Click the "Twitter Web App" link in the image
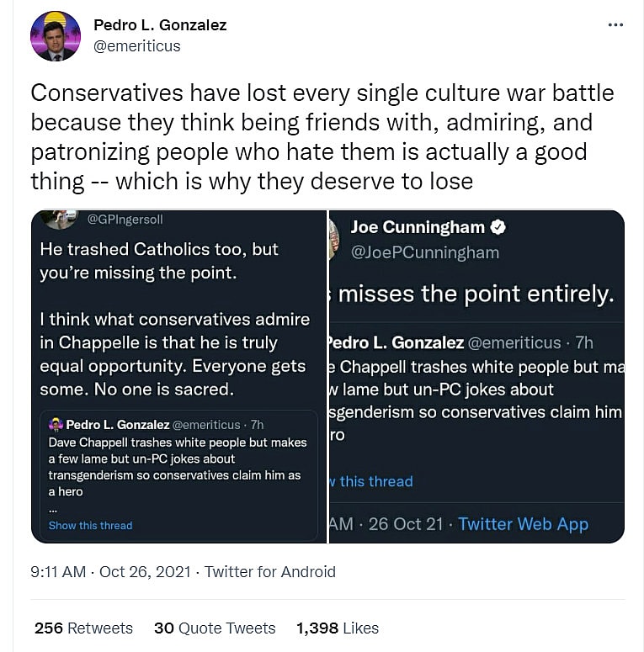 click(x=523, y=523)
